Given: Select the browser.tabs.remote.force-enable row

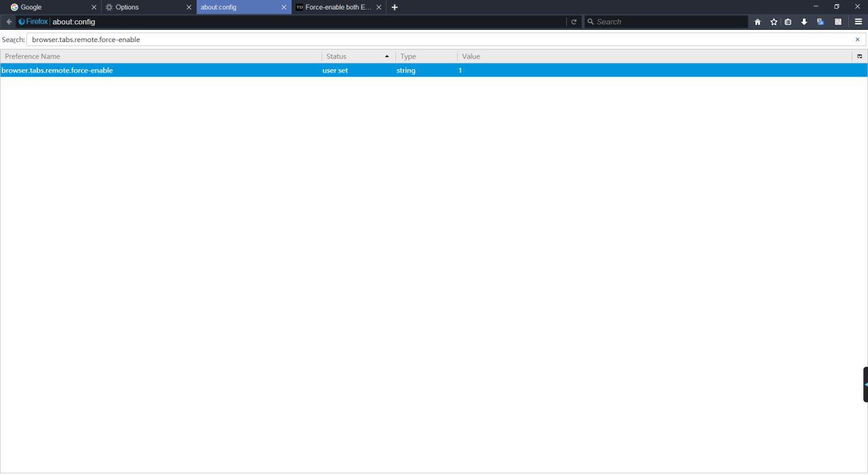Looking at the screenshot, I should pos(434,70).
